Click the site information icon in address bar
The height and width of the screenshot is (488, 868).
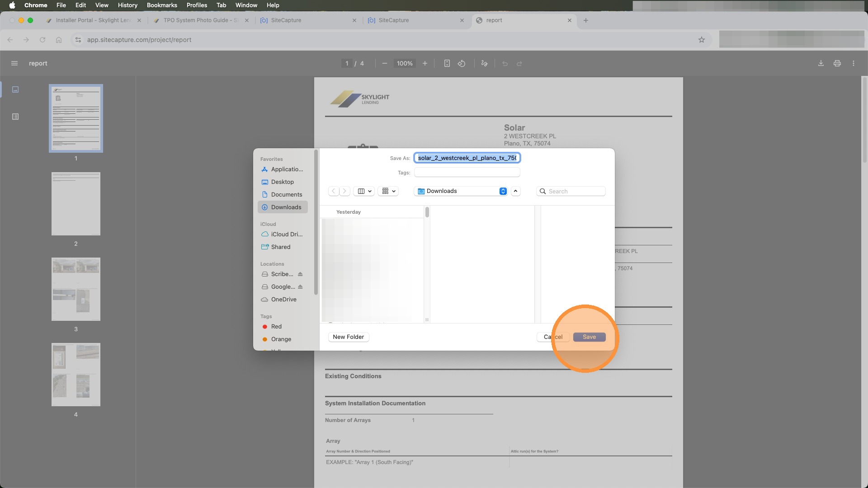tap(78, 40)
